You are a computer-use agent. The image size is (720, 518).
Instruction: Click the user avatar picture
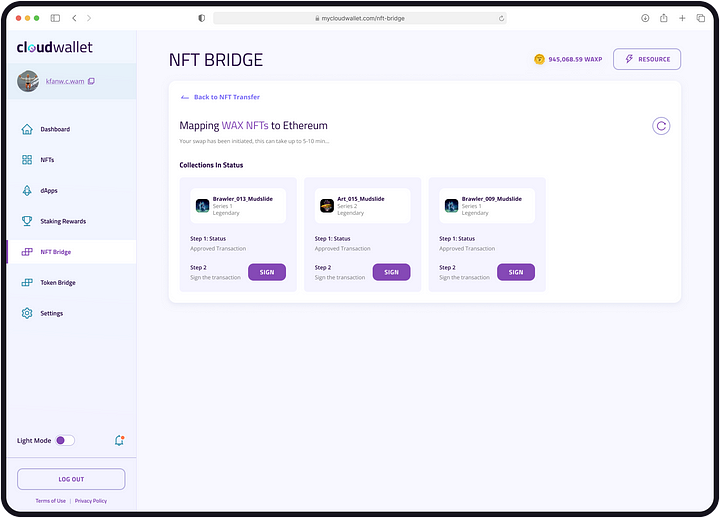(28, 81)
